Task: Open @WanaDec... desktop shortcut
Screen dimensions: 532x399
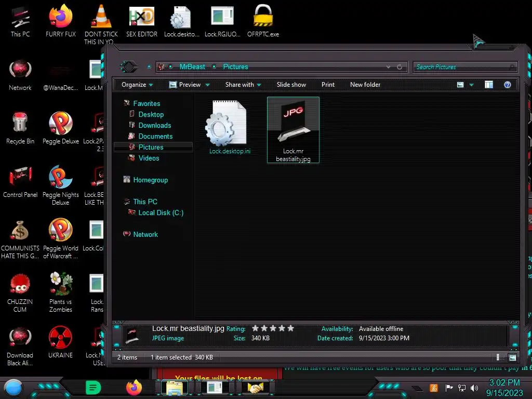Action: point(60,75)
